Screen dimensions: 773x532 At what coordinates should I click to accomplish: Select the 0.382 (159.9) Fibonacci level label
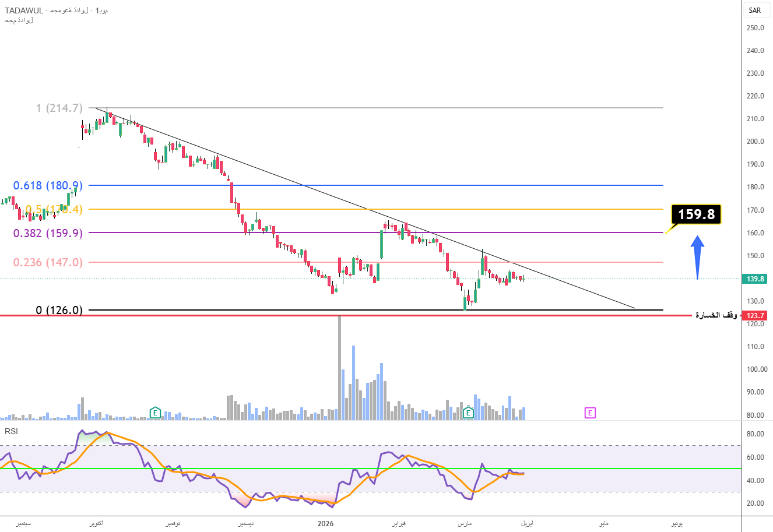coord(48,233)
